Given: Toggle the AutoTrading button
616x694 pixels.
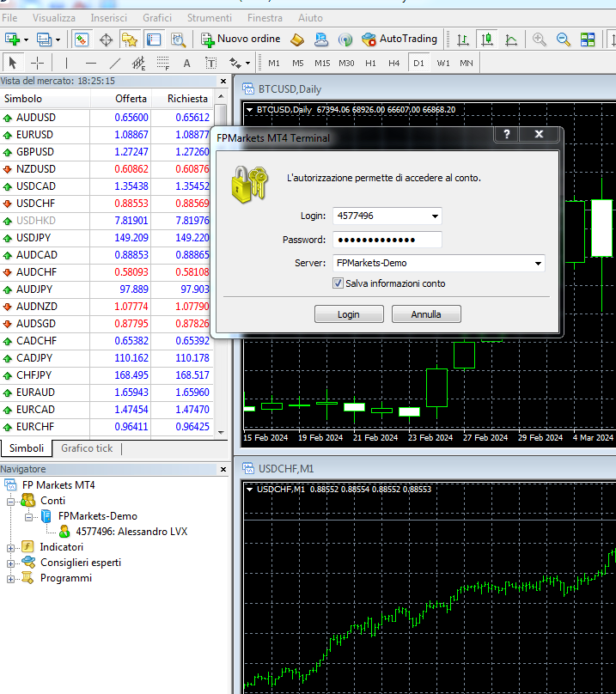Looking at the screenshot, I should click(399, 39).
